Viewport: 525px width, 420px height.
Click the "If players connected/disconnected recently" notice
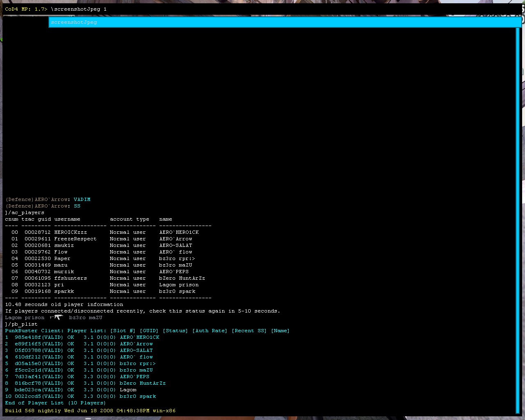tap(143, 311)
